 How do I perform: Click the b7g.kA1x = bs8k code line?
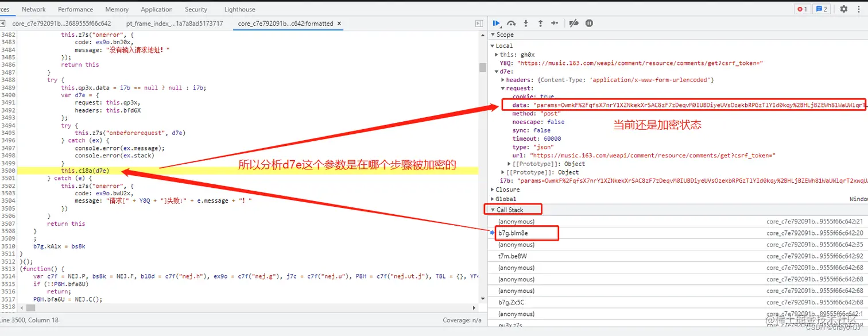59,246
